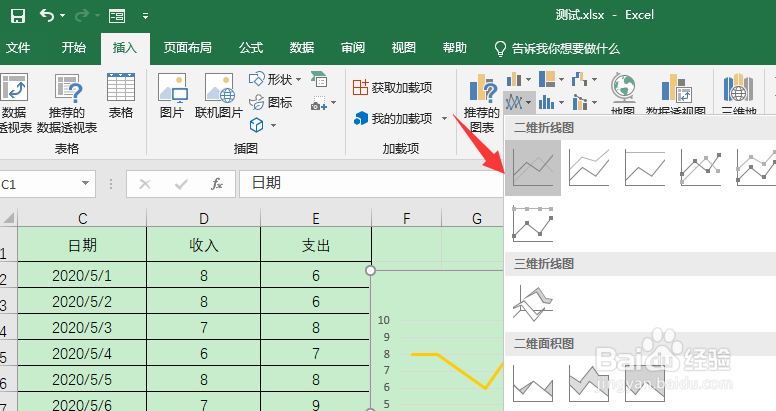776x411 pixels.
Task: Expand the screenshot dropdown arrow
Action: 334,103
